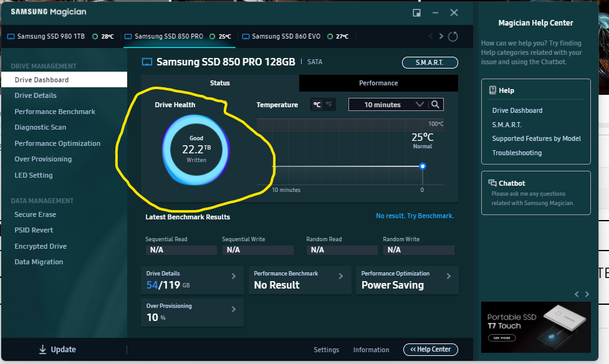Click 850 PRO temperature status circle
The width and height of the screenshot is (609, 364).
click(x=212, y=37)
